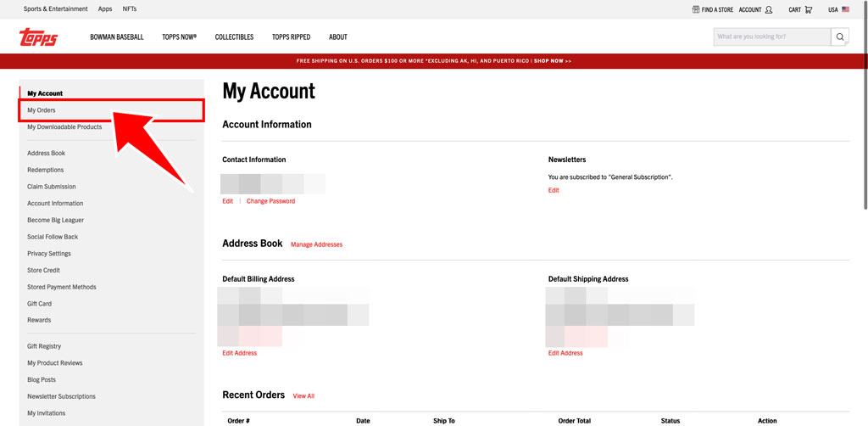The height and width of the screenshot is (426, 868).
Task: Open My Invitations in the sidebar
Action: coord(47,412)
